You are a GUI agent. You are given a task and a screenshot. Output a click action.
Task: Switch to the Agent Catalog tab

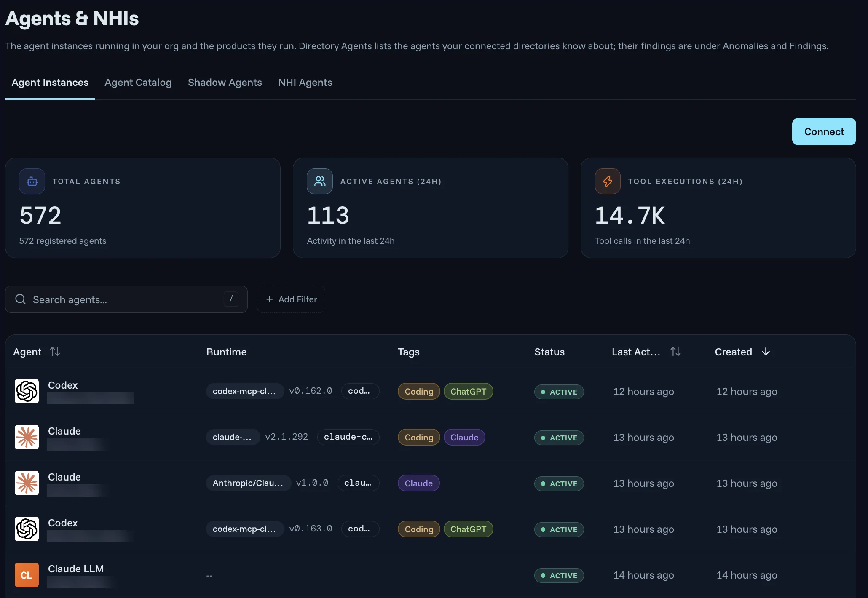(138, 83)
